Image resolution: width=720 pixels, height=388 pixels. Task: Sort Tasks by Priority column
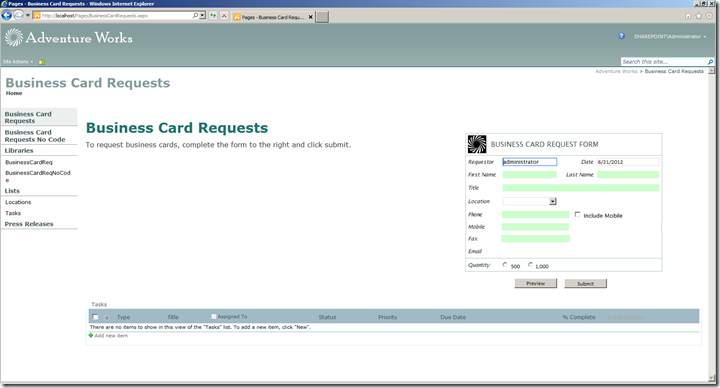(x=388, y=317)
